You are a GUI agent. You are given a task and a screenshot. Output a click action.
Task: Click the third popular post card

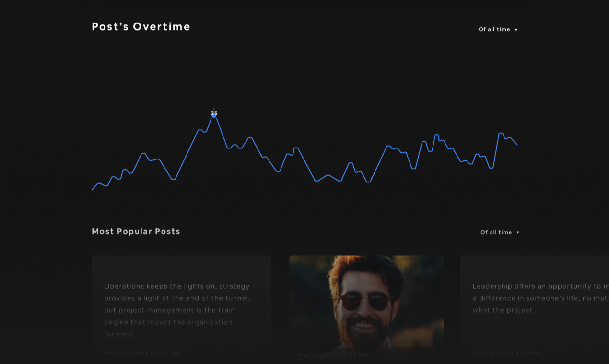click(x=535, y=309)
